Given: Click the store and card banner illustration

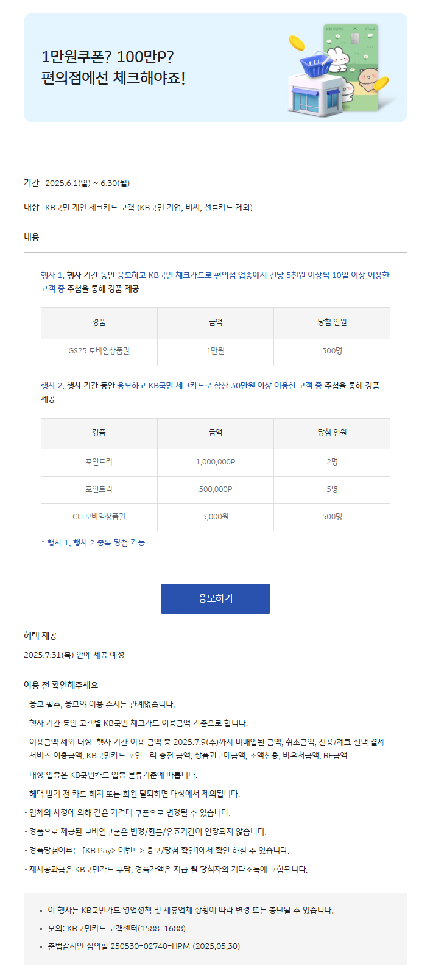Looking at the screenshot, I should (x=340, y=69).
